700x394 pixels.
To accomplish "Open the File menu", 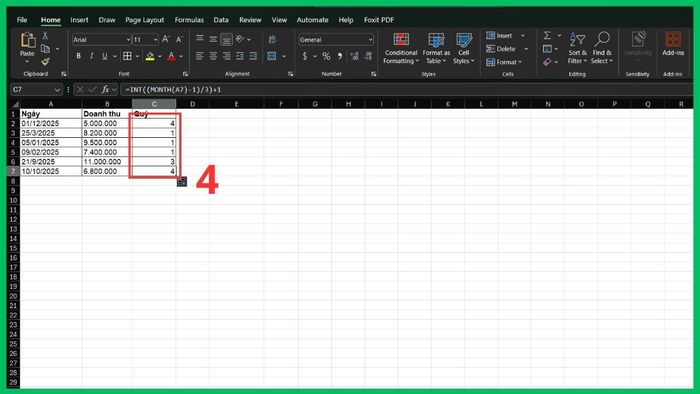I will pos(22,20).
